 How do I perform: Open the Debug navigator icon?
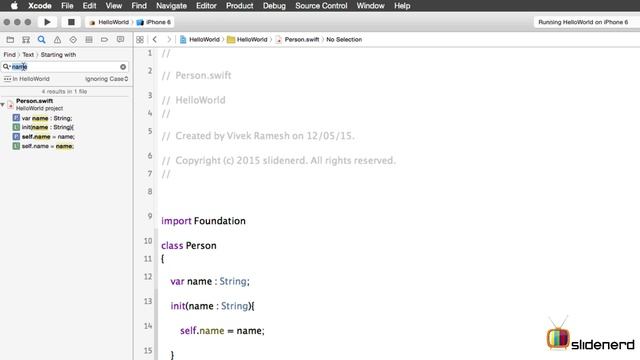(x=89, y=40)
